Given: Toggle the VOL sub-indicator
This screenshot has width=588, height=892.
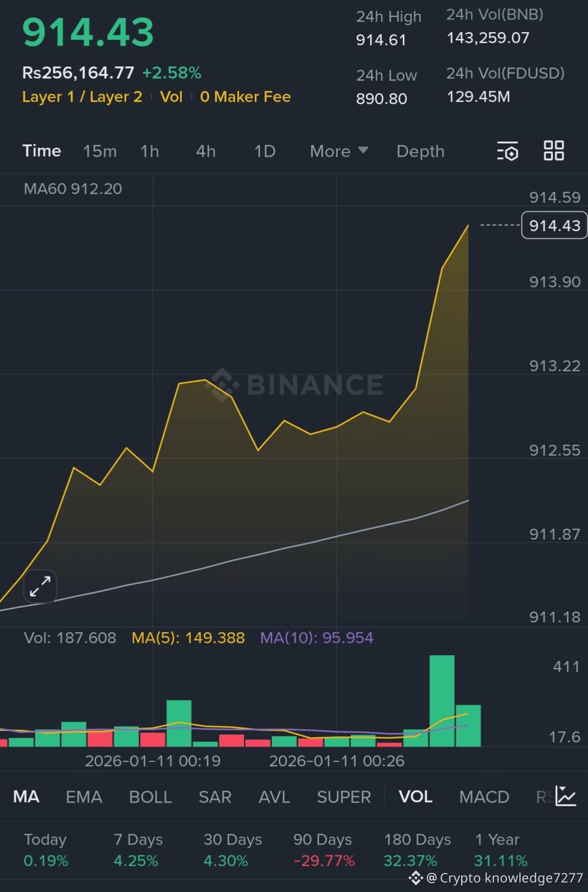Looking at the screenshot, I should point(415,797).
